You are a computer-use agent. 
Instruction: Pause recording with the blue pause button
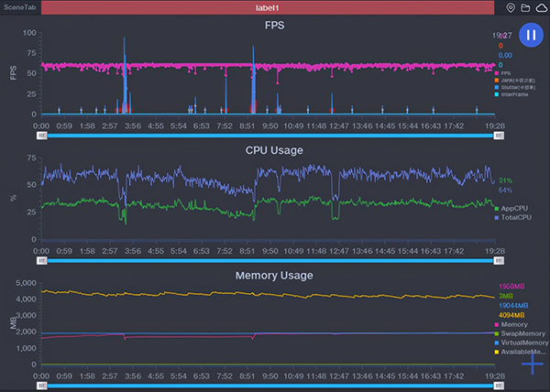532,36
